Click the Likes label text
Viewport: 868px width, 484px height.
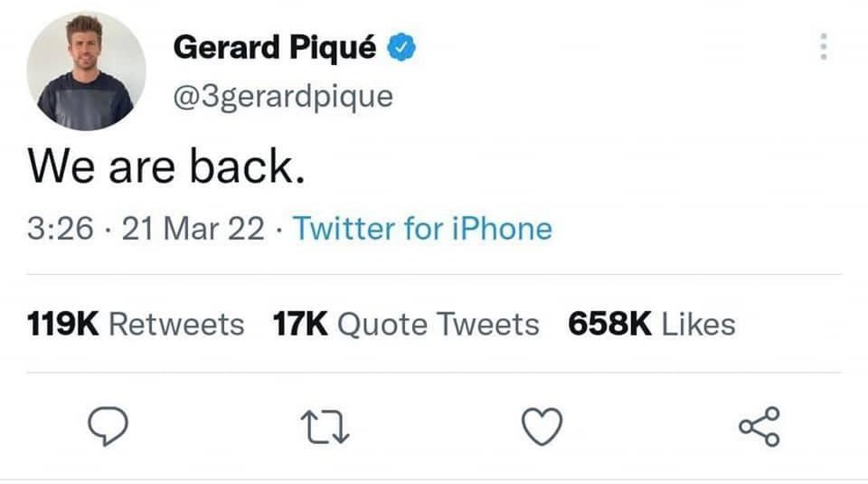pyautogui.click(x=699, y=324)
